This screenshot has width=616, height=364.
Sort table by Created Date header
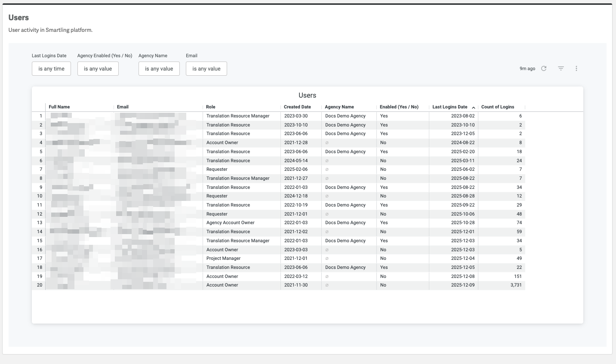click(x=297, y=107)
